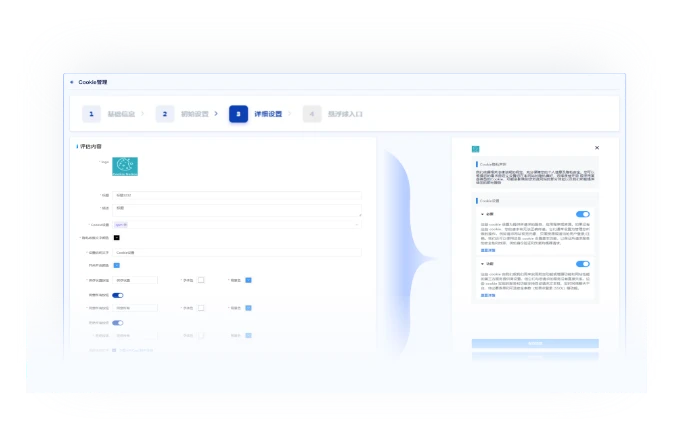Click the back arrow beside Cookie管理
680x438 pixels.
tap(71, 82)
